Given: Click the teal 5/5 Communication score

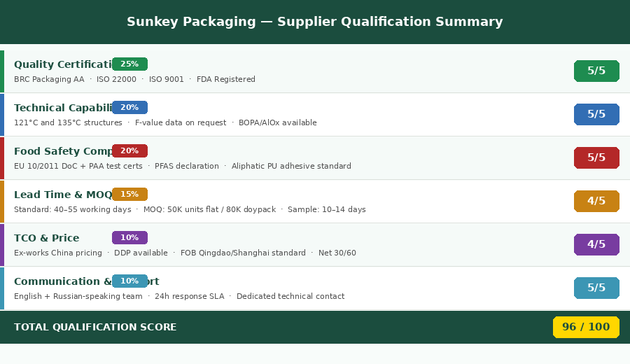Looking at the screenshot, I should coord(596,288).
